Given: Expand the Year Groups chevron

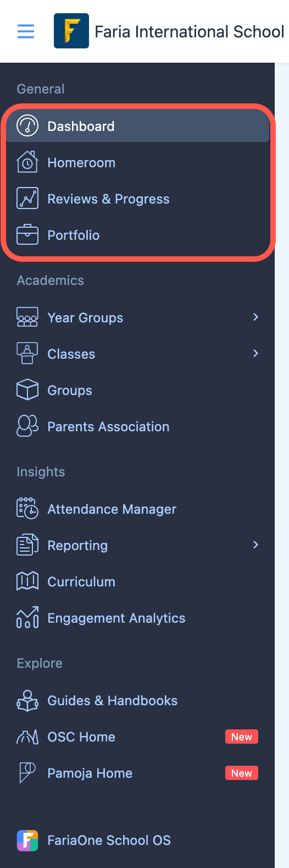Looking at the screenshot, I should 255,317.
